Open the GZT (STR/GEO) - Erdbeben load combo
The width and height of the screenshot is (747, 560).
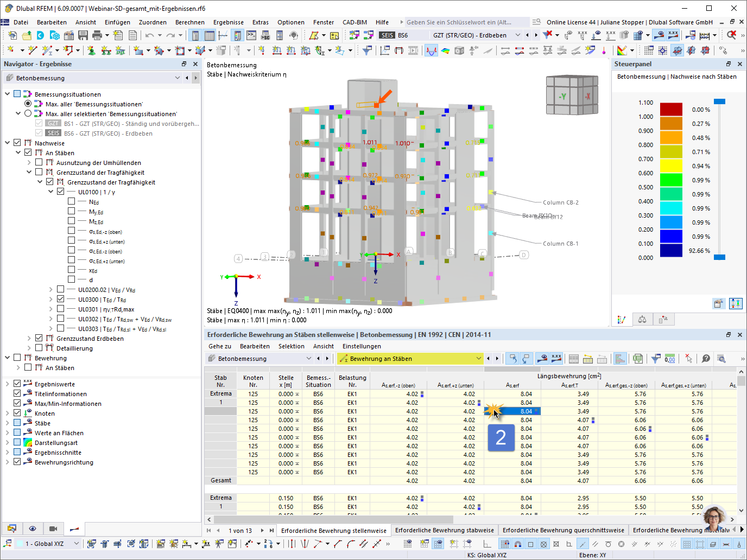click(x=517, y=35)
